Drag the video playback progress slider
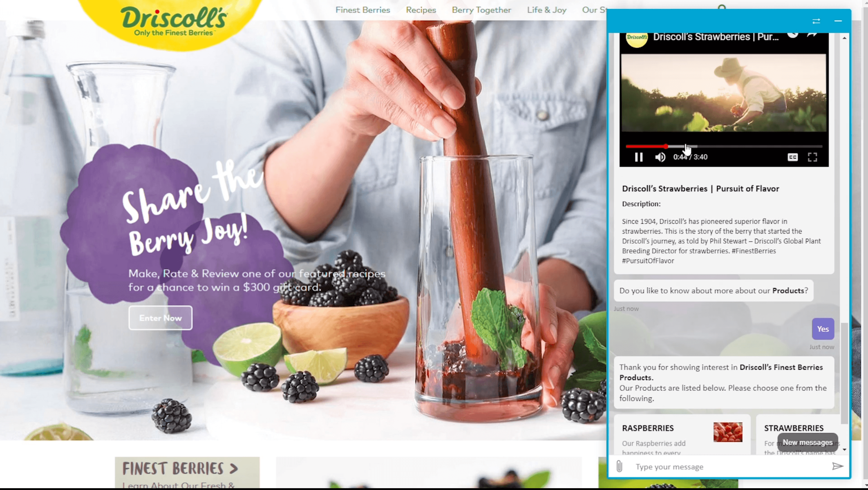868x490 pixels. pyautogui.click(x=665, y=146)
